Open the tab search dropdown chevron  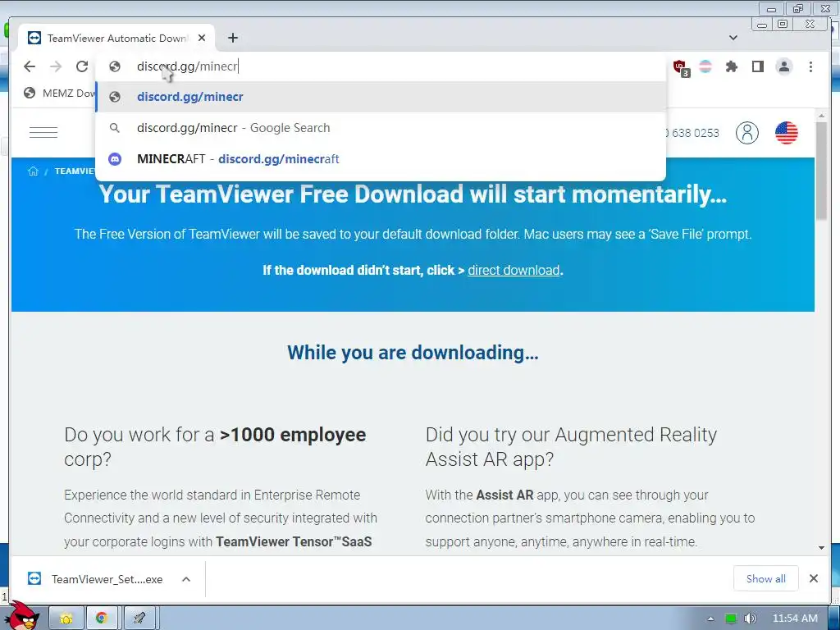click(x=733, y=38)
